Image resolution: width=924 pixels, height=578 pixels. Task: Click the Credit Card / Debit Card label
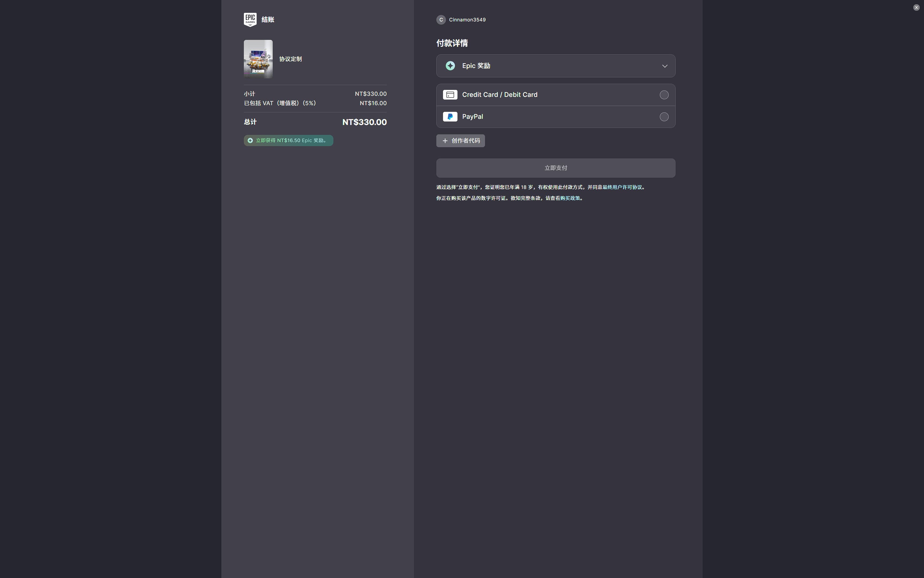point(499,95)
